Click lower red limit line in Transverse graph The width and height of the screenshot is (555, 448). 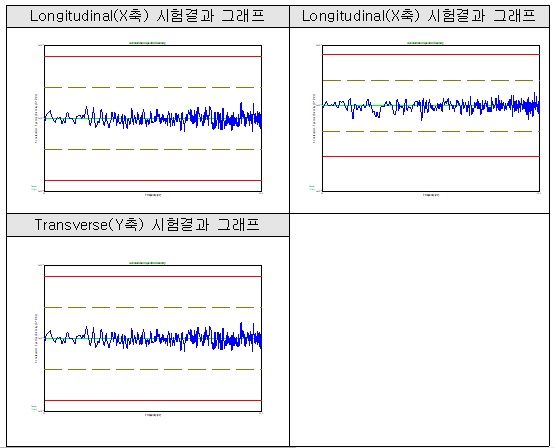(153, 401)
